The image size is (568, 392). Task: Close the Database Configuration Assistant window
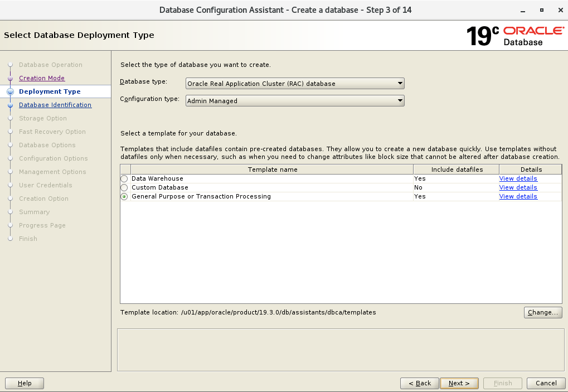(560, 10)
